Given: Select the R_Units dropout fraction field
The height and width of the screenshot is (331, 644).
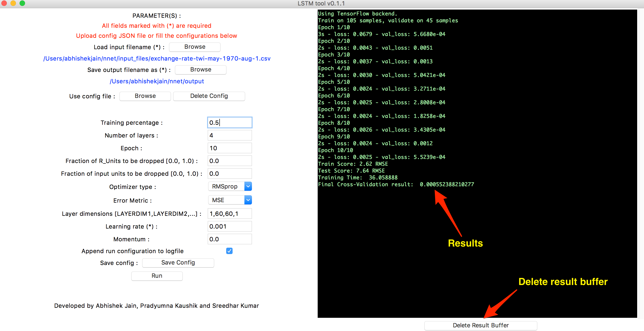Looking at the screenshot, I should pyautogui.click(x=230, y=161).
